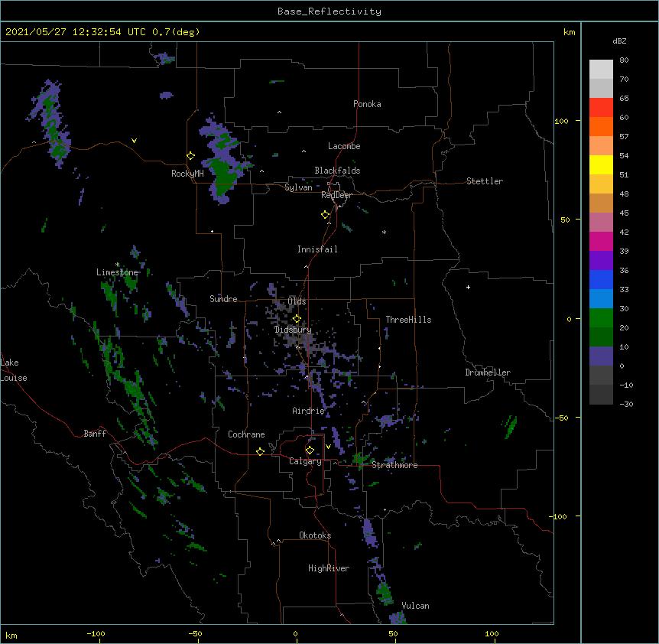The width and height of the screenshot is (659, 644).
Task: Select the RedDeer city label
Action: 336,195
